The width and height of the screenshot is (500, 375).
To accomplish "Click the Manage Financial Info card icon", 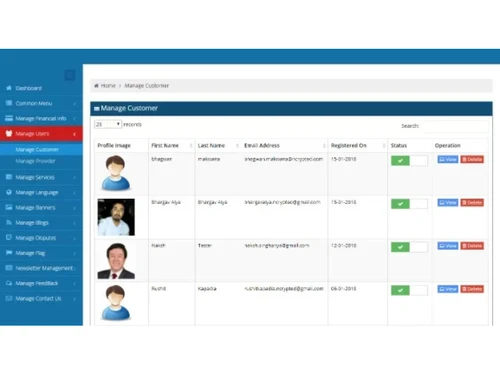I will [x=9, y=118].
